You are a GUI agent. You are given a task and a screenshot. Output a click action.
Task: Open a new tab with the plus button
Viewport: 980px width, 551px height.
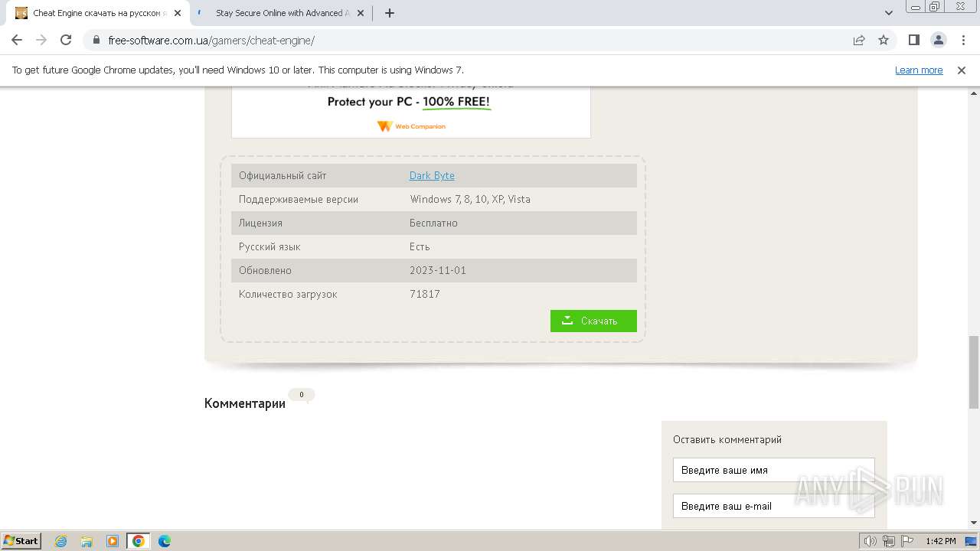(390, 13)
